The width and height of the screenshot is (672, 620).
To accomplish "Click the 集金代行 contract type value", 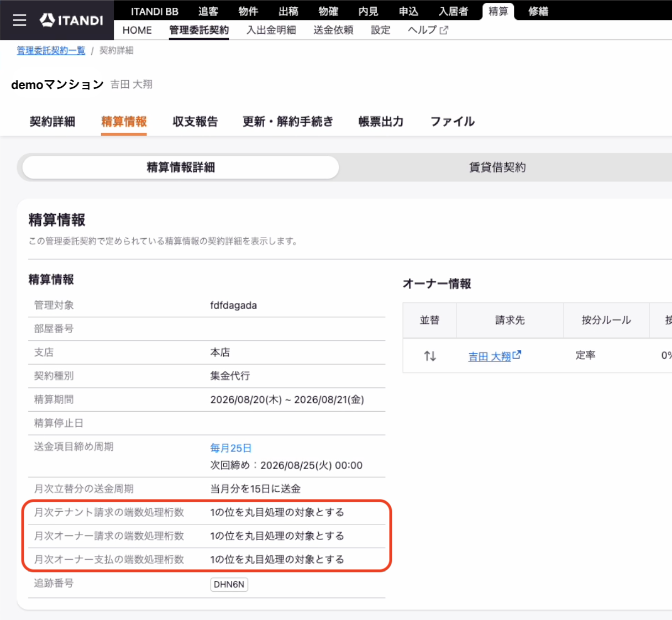I will tap(230, 376).
